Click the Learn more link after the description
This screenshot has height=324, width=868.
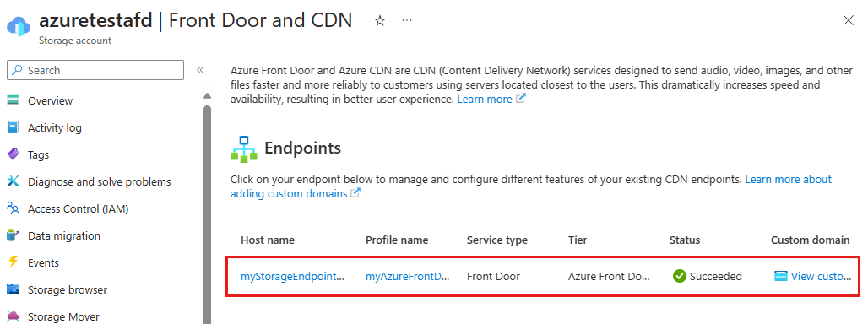[x=485, y=100]
